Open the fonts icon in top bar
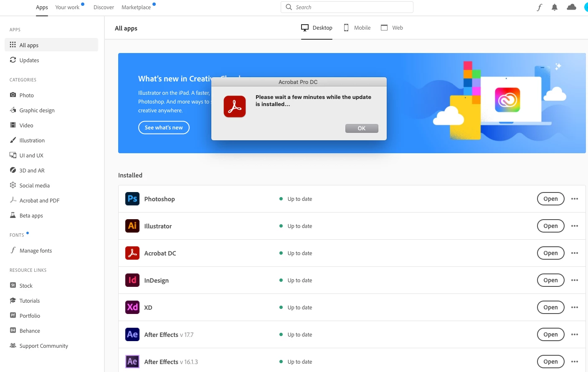This screenshot has width=588, height=372. tap(540, 7)
